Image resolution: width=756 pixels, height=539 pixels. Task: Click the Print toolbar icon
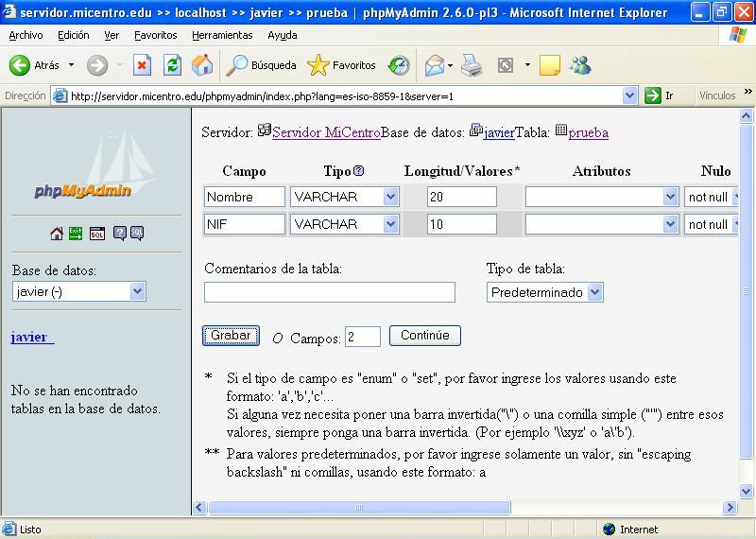pos(472,65)
